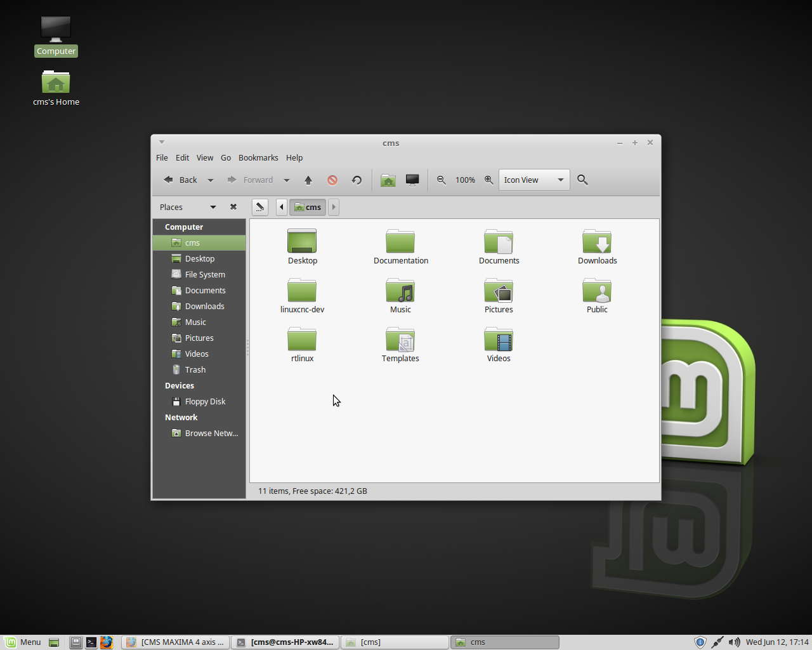This screenshot has width=812, height=650.
Task: Open the Icon View mode dropdown
Action: pos(534,180)
